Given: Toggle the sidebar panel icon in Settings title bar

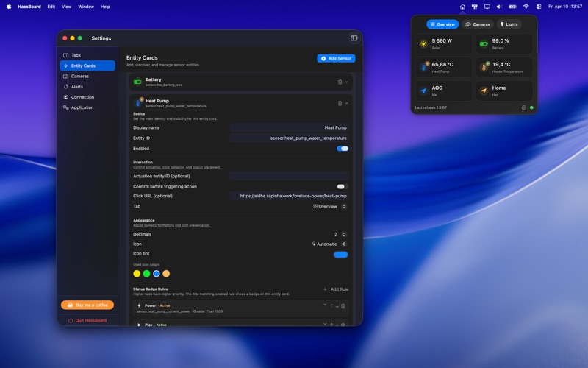Looking at the screenshot, I should [x=354, y=38].
